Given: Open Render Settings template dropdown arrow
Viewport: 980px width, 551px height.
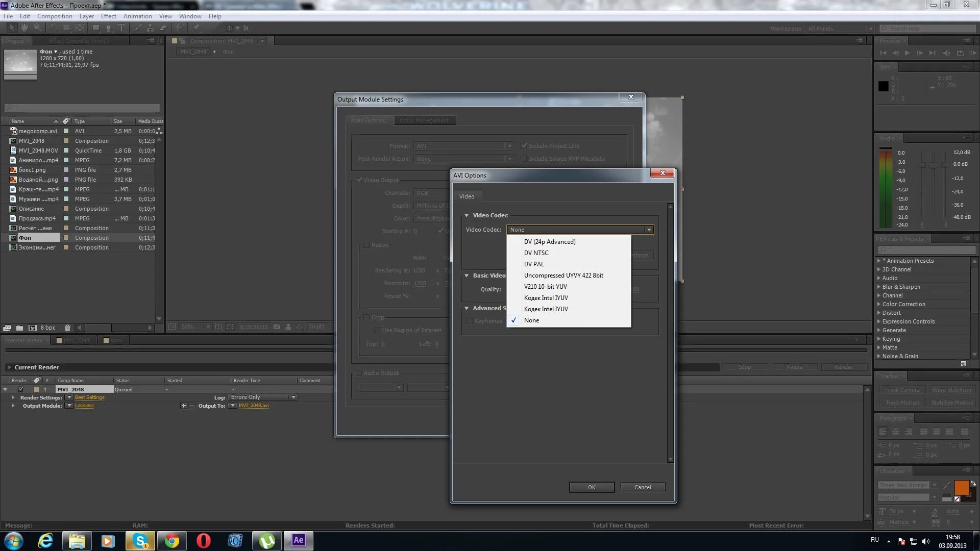Looking at the screenshot, I should click(69, 397).
